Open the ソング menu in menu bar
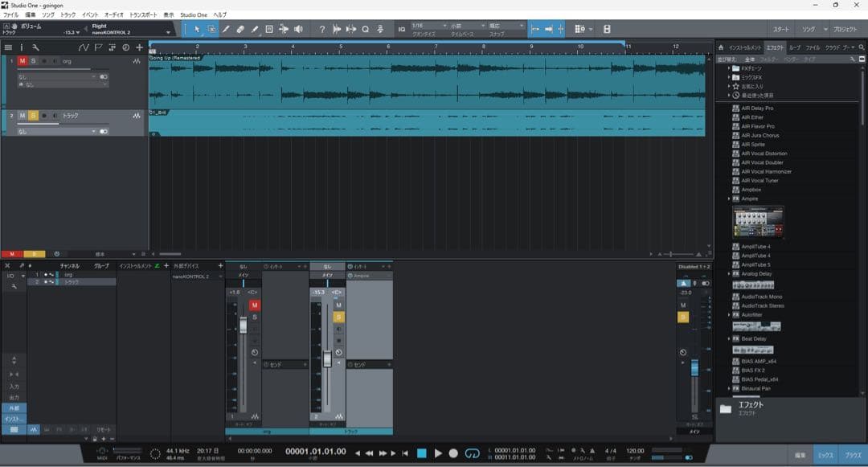868x467 pixels. [x=48, y=15]
